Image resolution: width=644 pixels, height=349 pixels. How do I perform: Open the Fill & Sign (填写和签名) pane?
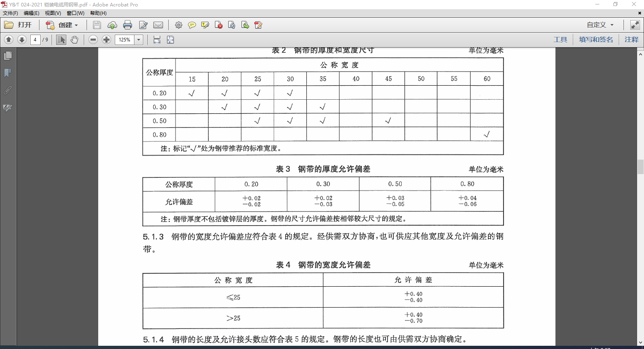596,39
